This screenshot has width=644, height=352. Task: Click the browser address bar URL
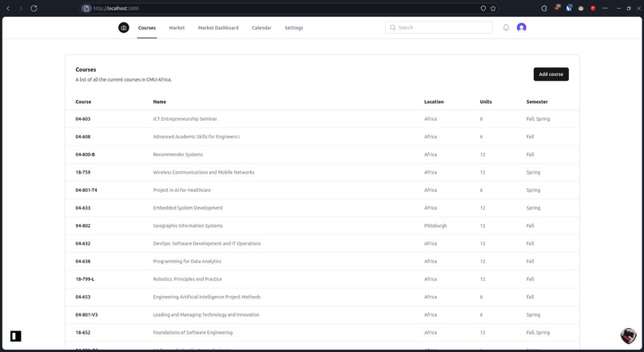pyautogui.click(x=116, y=8)
